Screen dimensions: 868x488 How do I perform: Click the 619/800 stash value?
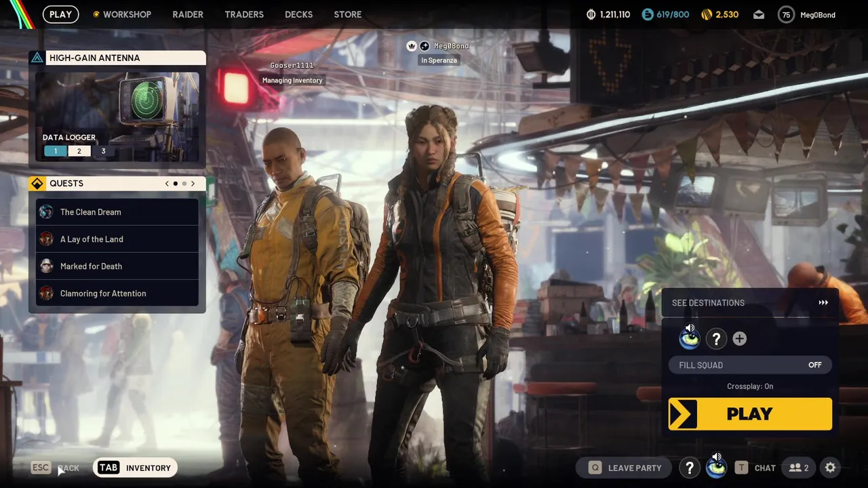click(673, 14)
